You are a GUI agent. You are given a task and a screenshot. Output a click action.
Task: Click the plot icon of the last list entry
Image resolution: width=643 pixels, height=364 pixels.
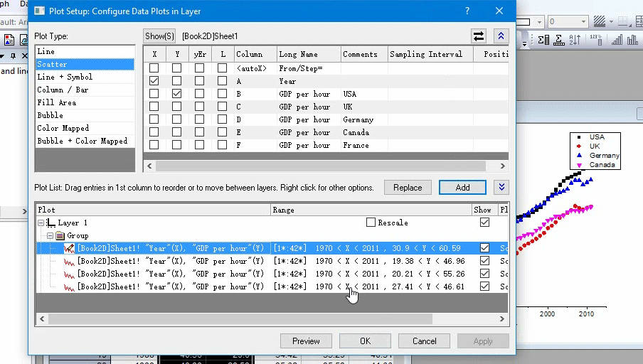(70, 287)
